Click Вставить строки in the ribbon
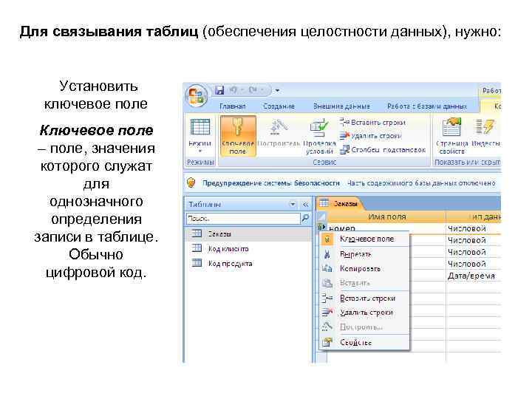532x399 pixels. tap(373, 123)
